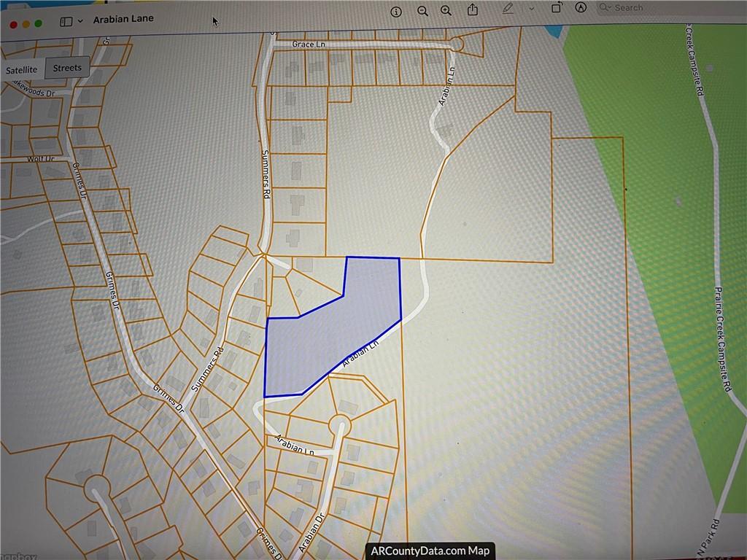The width and height of the screenshot is (747, 560).
Task: Rotate image with the rotate icon
Action: [557, 7]
